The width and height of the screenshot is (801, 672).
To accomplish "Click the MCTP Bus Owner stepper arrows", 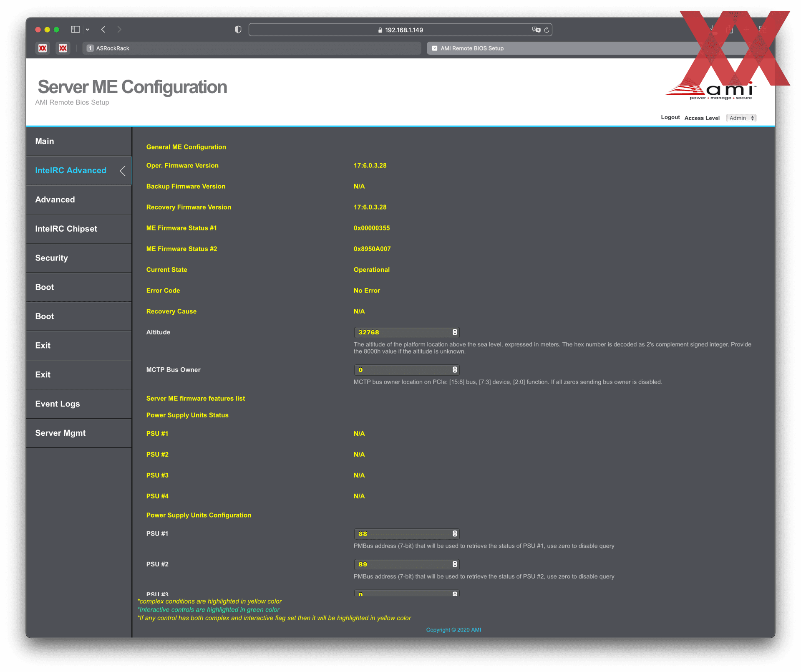I will 455,370.
